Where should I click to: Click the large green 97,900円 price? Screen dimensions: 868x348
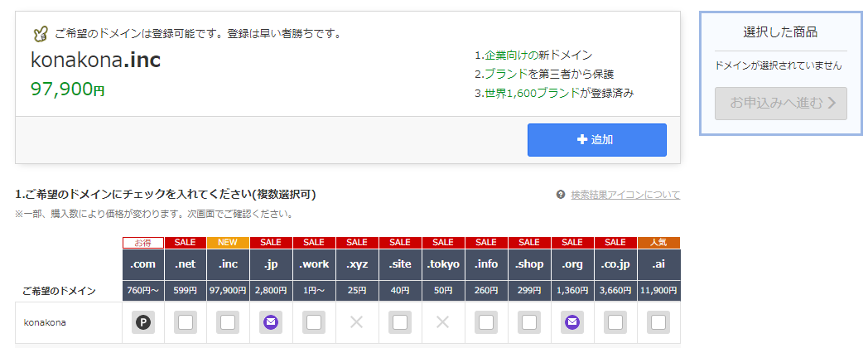click(68, 89)
